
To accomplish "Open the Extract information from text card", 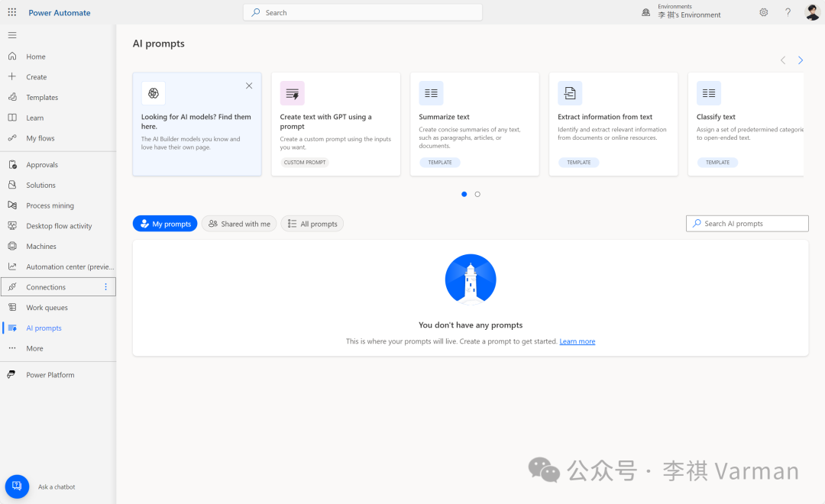I will coord(613,124).
